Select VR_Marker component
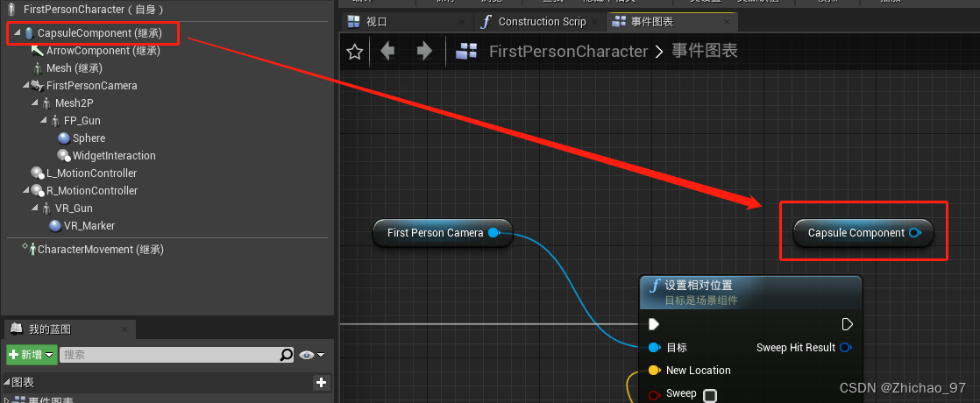This screenshot has width=980, height=403. click(89, 225)
